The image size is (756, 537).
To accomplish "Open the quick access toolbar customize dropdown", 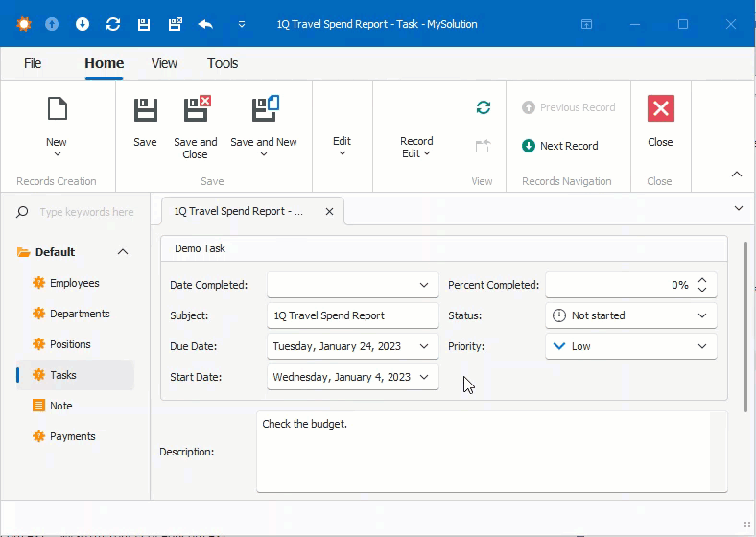I will click(x=242, y=24).
